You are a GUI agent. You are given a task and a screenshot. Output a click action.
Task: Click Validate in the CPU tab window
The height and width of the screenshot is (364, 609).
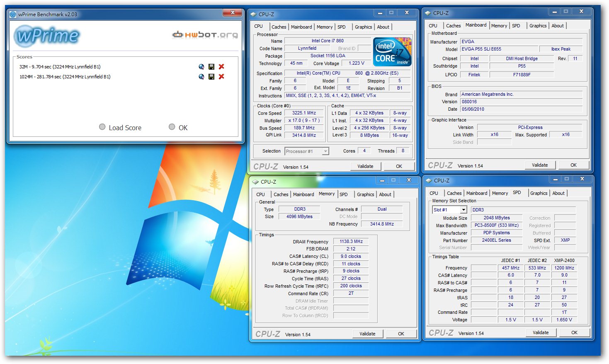[365, 166]
